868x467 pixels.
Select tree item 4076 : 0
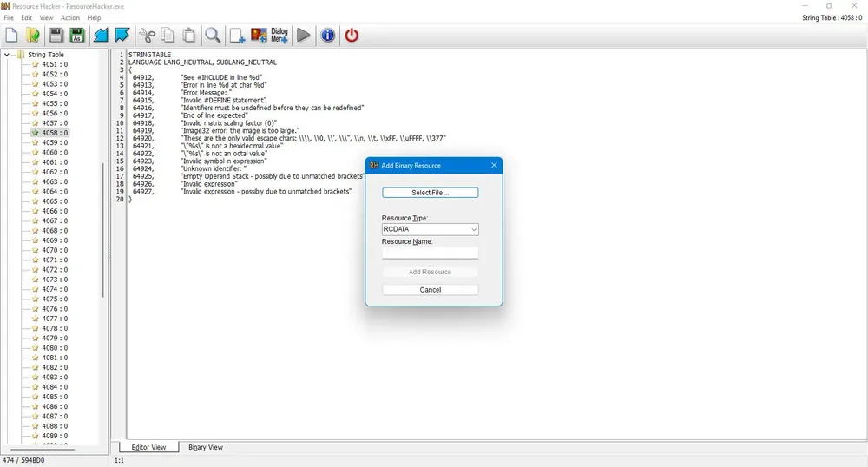coord(55,309)
